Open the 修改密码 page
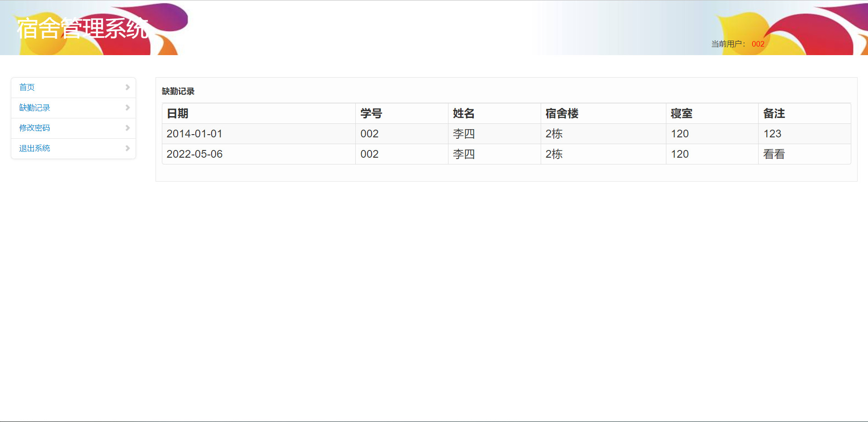This screenshot has height=422, width=868. coord(34,128)
